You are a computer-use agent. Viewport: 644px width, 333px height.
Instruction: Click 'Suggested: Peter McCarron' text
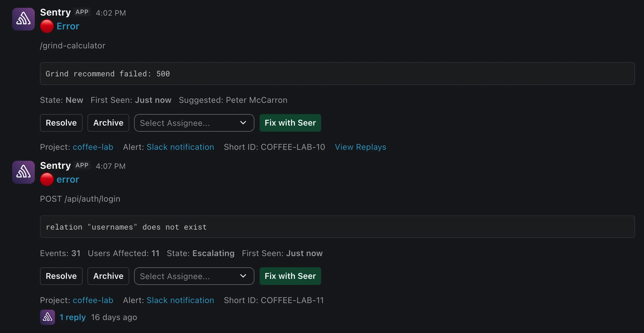click(x=233, y=100)
